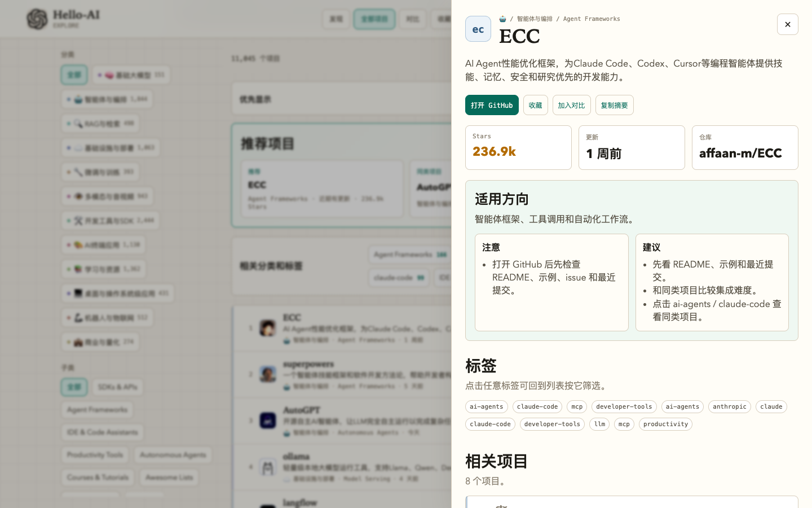Click the briefcase icon of 商业与量化 category
Image resolution: width=812 pixels, height=508 pixels.
coord(78,342)
